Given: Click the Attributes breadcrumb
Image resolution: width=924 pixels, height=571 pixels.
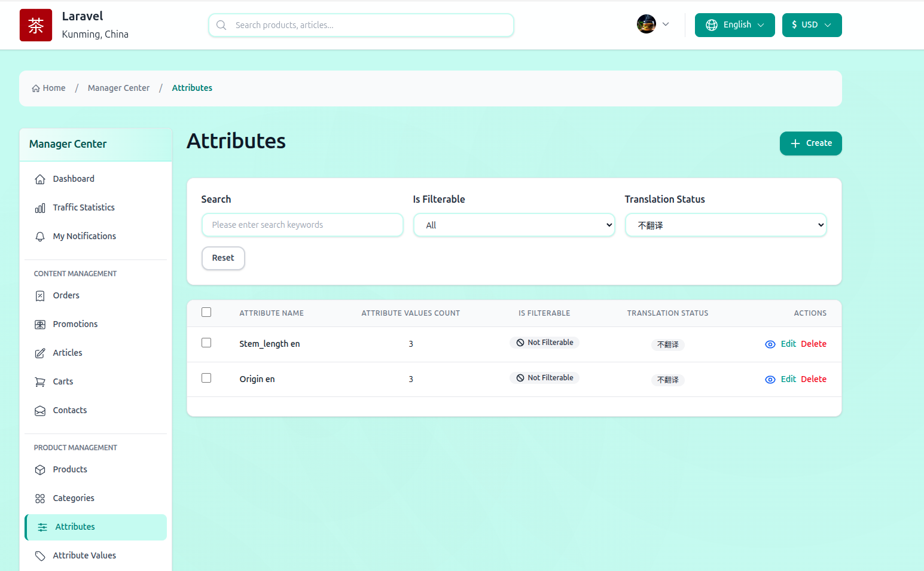Looking at the screenshot, I should (x=192, y=88).
